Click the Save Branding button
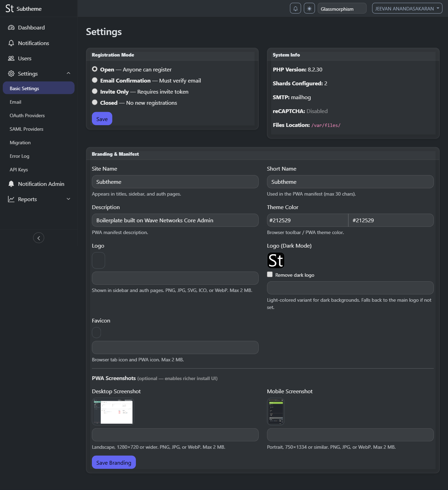Screen dimensions: 448x490 click(114, 463)
